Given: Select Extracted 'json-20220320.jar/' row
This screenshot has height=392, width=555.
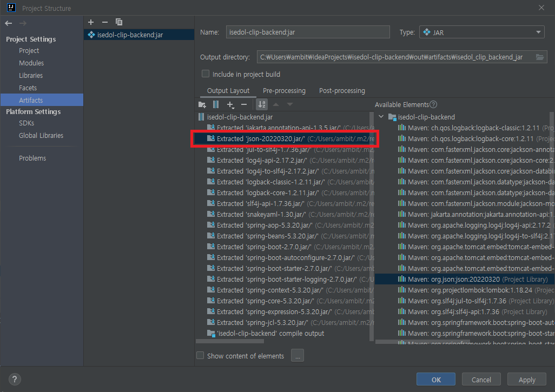Looking at the screenshot, I should pos(284,138).
